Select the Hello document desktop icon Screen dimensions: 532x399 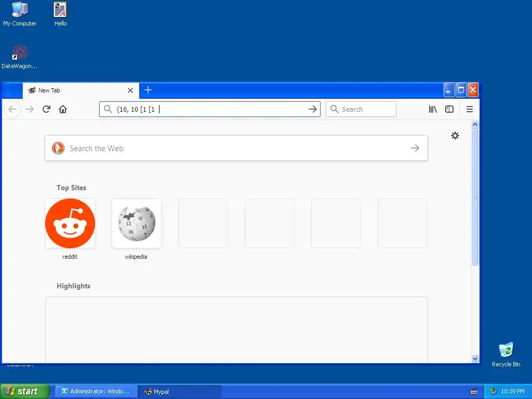coord(60,14)
